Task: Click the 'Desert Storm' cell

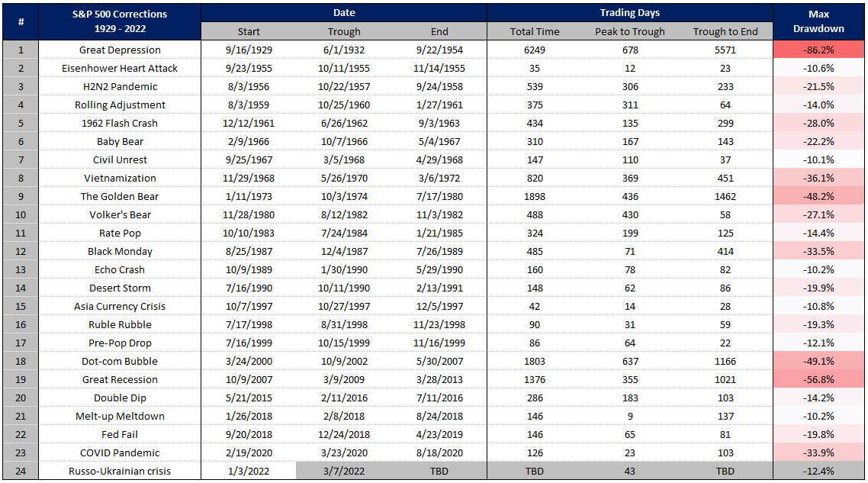Action: tap(120, 288)
